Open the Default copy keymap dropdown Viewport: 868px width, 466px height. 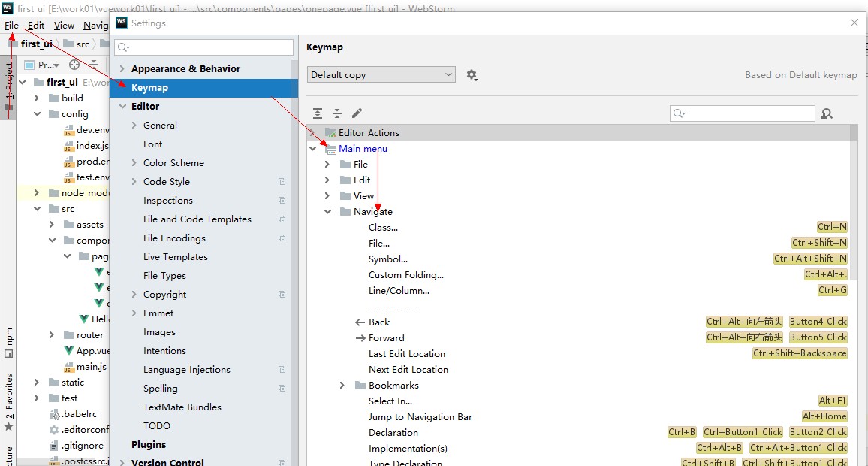click(381, 75)
